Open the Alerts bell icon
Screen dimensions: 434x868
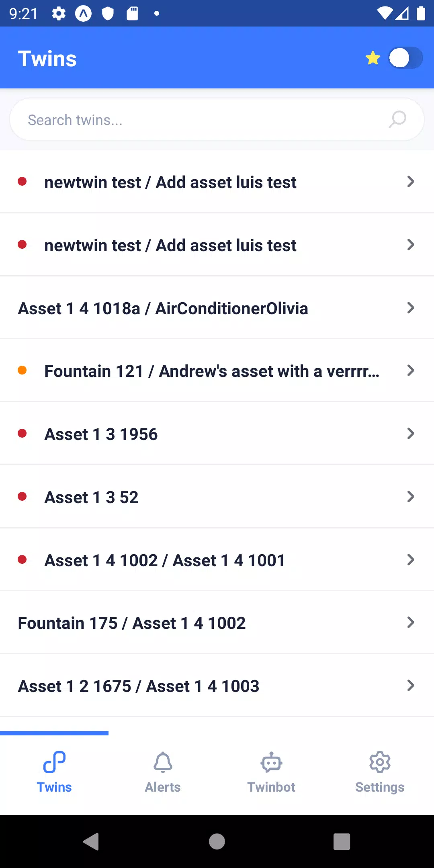(163, 762)
